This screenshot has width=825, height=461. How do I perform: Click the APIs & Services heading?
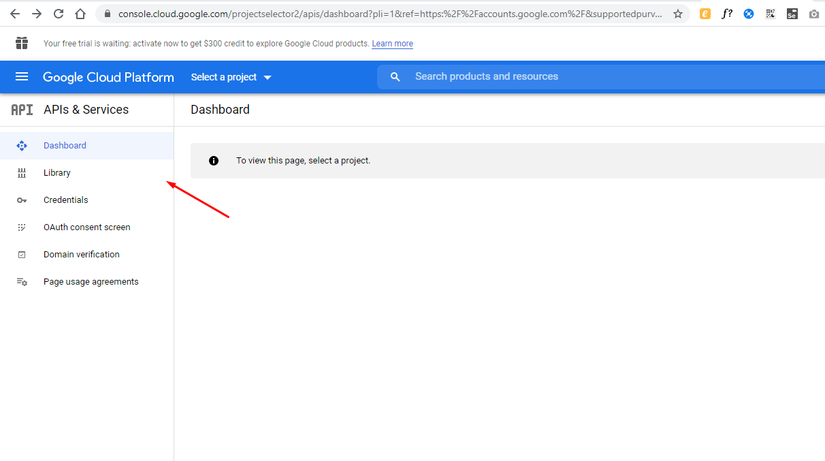click(x=86, y=109)
